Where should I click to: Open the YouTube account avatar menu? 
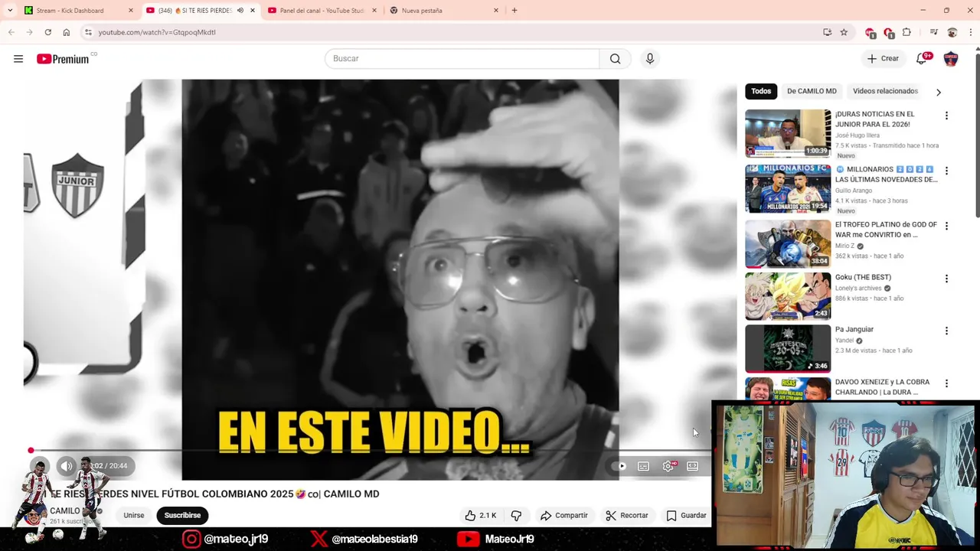pos(951,59)
